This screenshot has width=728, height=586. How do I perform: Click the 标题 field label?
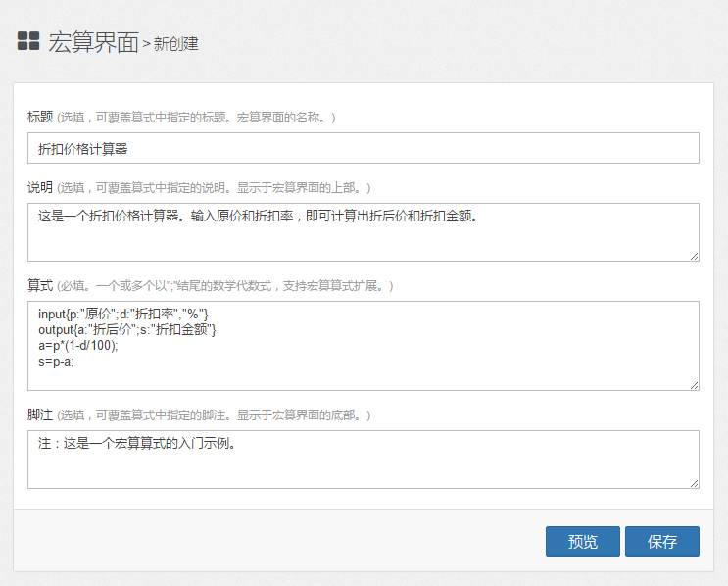(x=40, y=117)
